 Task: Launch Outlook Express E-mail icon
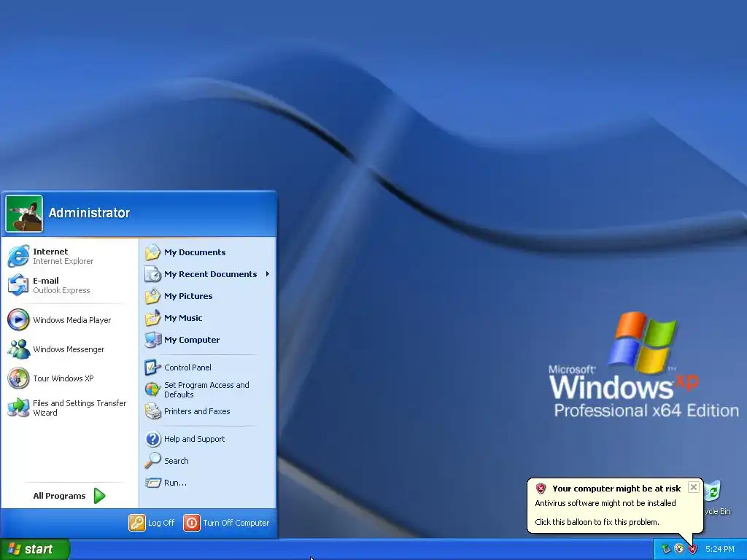click(x=18, y=285)
